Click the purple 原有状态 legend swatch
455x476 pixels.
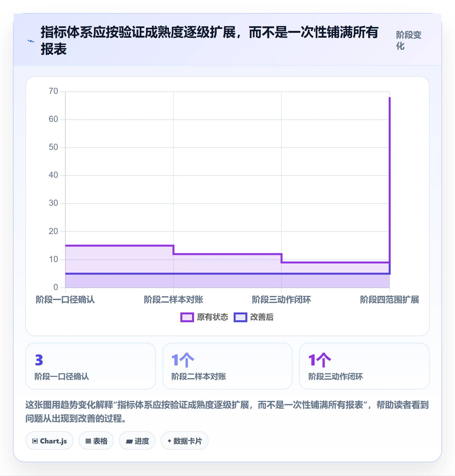pos(187,317)
